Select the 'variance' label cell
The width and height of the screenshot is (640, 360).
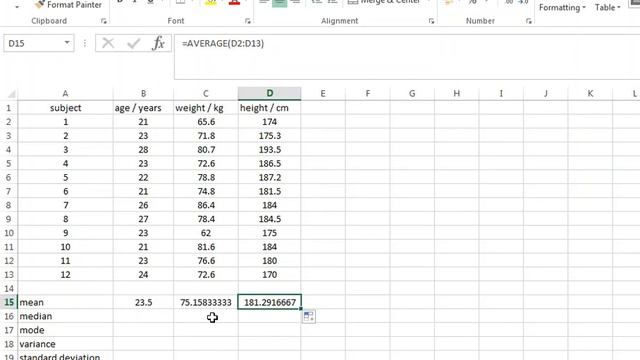tap(65, 344)
